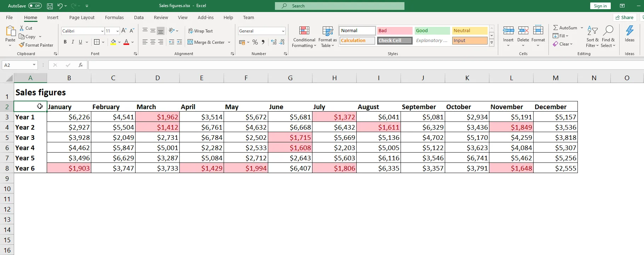Click the Insert Function fx icon
The height and width of the screenshot is (255, 644).
click(x=81, y=65)
